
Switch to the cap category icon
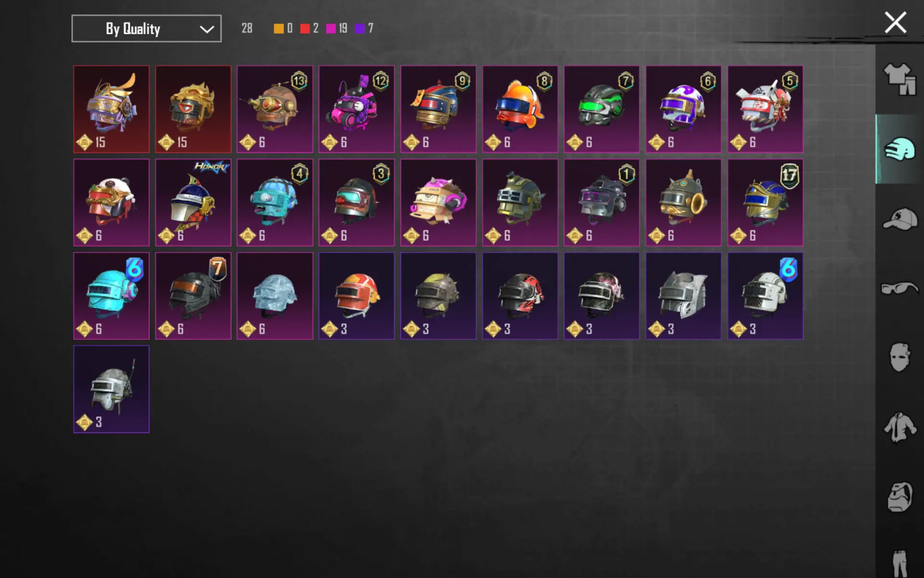(899, 219)
